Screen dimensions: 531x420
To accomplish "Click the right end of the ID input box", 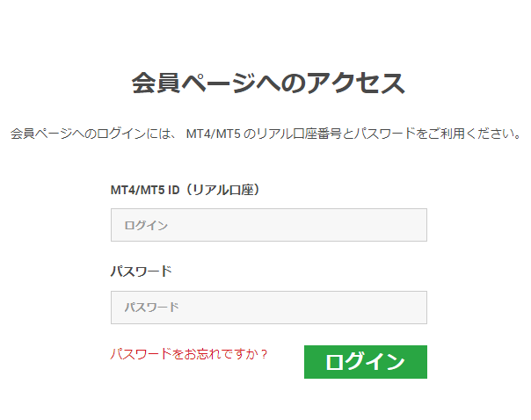I will pos(413,225).
